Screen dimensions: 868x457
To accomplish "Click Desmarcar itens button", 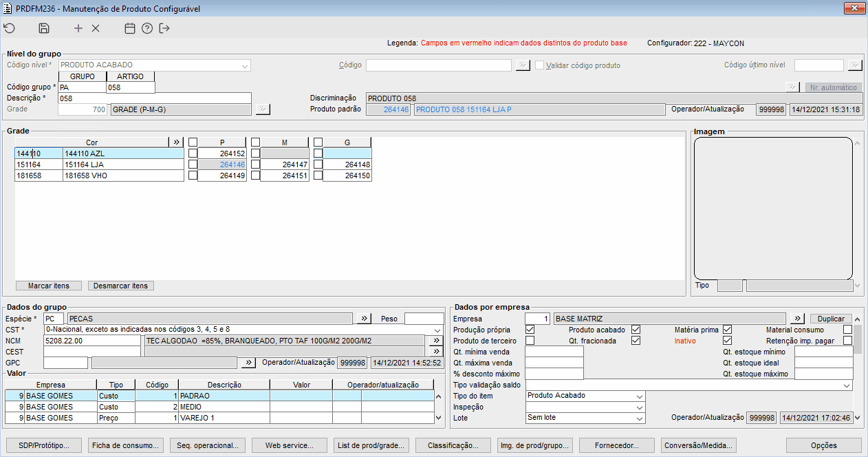I will click(x=121, y=286).
